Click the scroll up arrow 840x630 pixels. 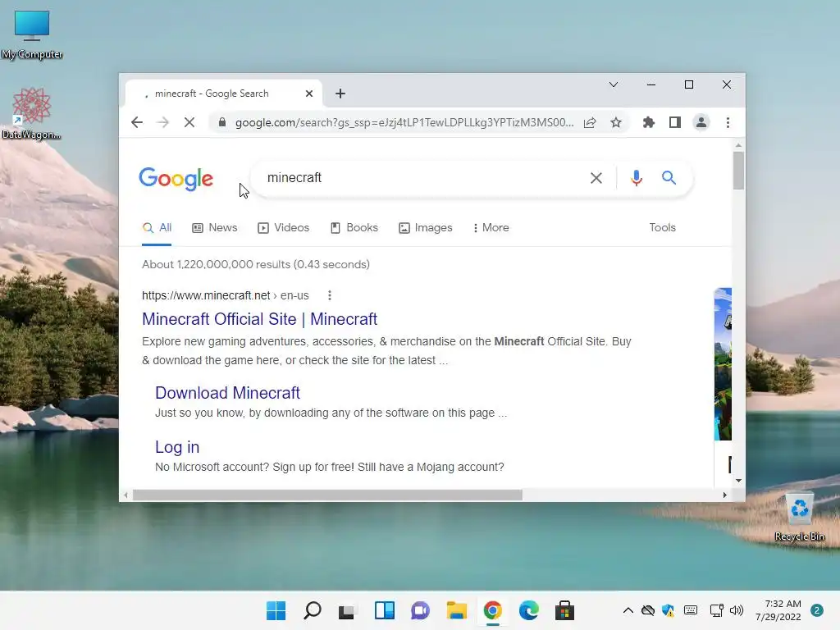click(x=738, y=144)
